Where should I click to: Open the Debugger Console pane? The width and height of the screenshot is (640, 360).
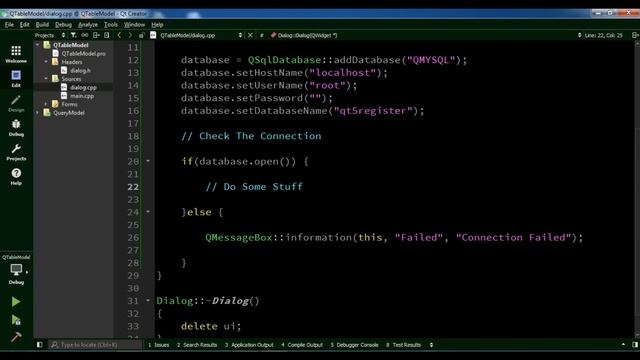(x=354, y=345)
